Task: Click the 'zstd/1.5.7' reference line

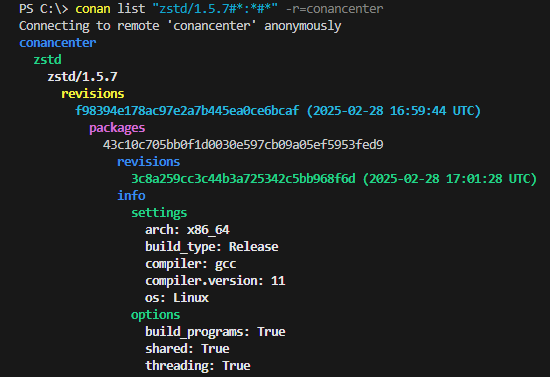Action: [x=82, y=76]
